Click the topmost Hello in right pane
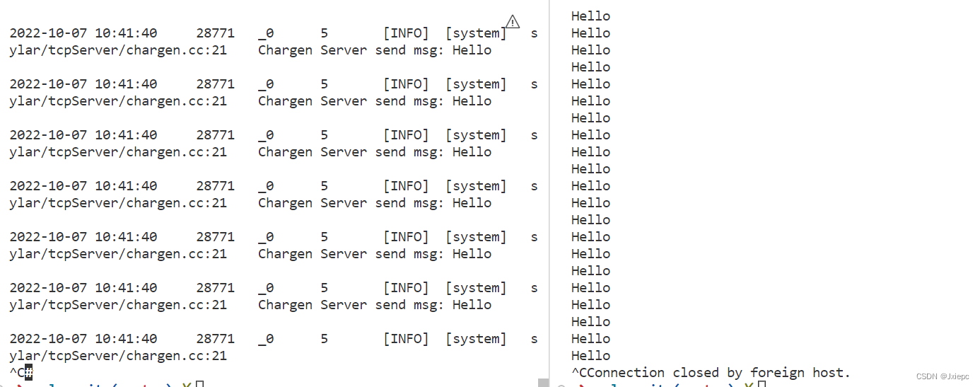Image resolution: width=980 pixels, height=387 pixels. [590, 16]
